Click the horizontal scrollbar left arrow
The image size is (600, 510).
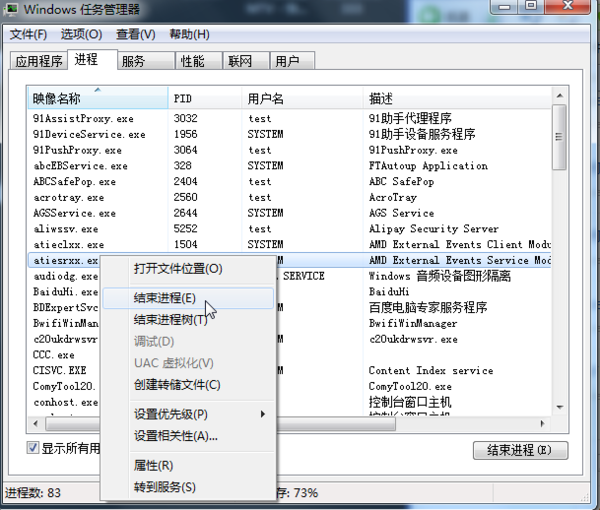36,424
